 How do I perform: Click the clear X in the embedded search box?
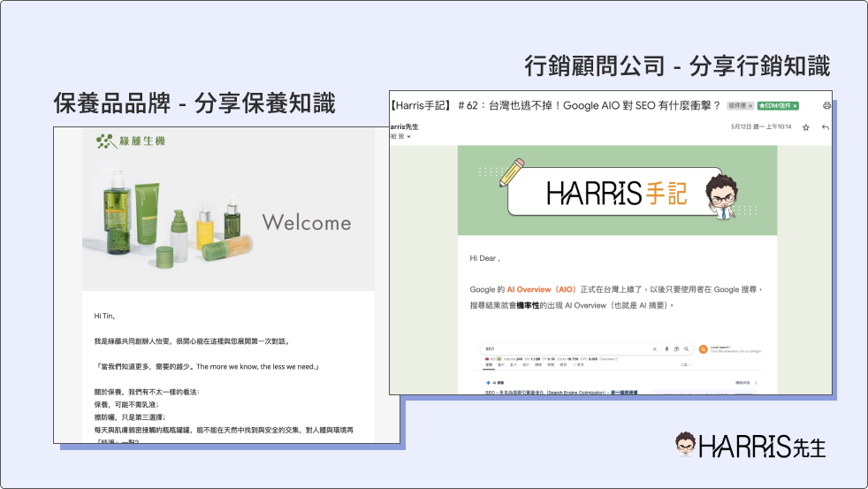(654, 349)
